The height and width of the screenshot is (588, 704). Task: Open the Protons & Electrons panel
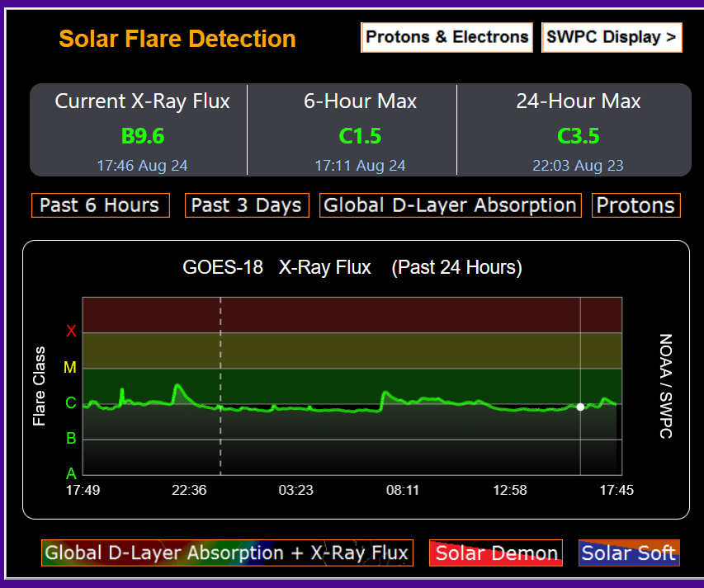pos(446,37)
